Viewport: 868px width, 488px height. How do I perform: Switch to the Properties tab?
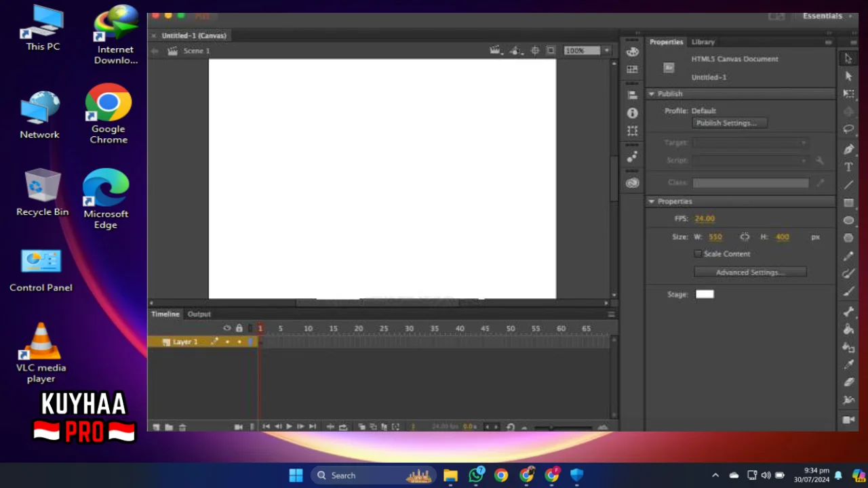click(666, 42)
